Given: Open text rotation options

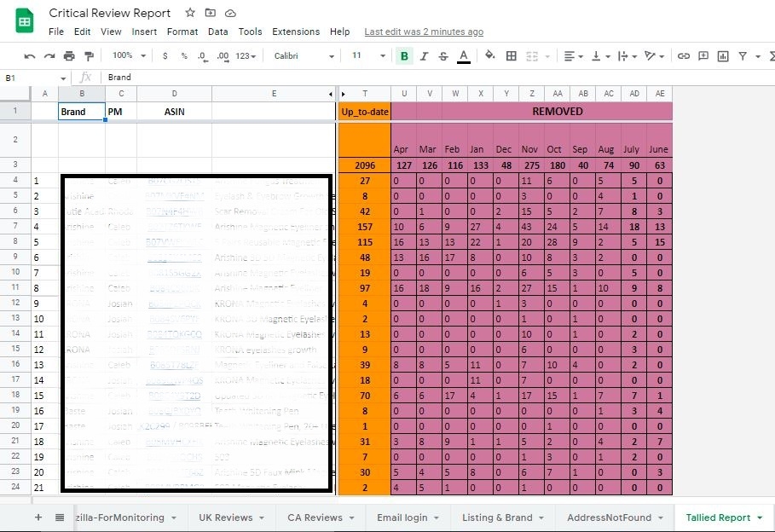Looking at the screenshot, I should point(654,56).
